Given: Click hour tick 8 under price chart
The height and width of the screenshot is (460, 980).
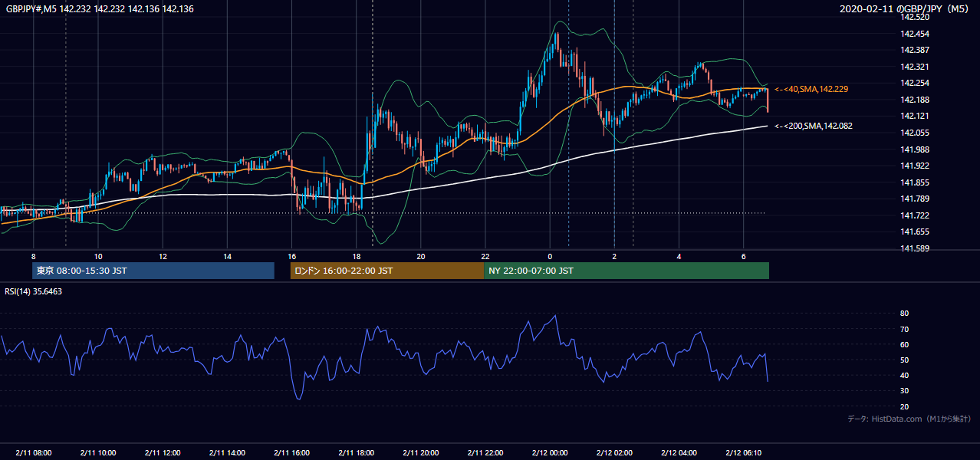Looking at the screenshot, I should [33, 256].
